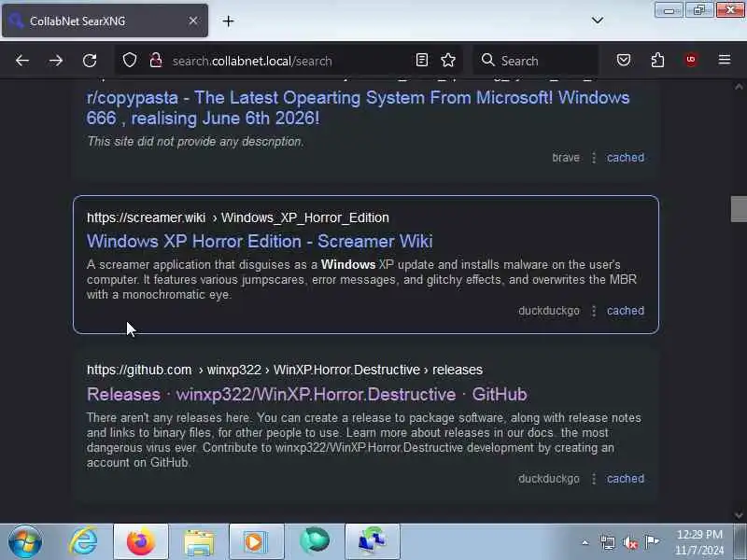The width and height of the screenshot is (747, 560).
Task: Open cached copy of the GitHub result
Action: pos(625,479)
